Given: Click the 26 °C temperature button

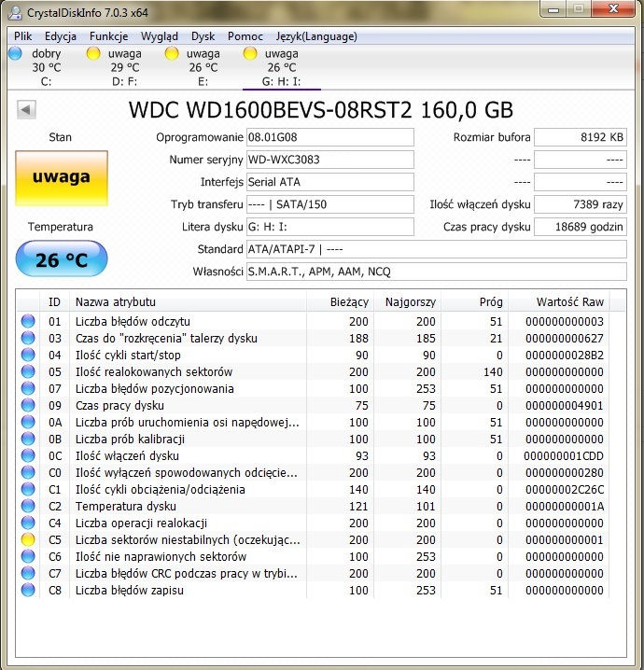Looking at the screenshot, I should click(x=62, y=258).
